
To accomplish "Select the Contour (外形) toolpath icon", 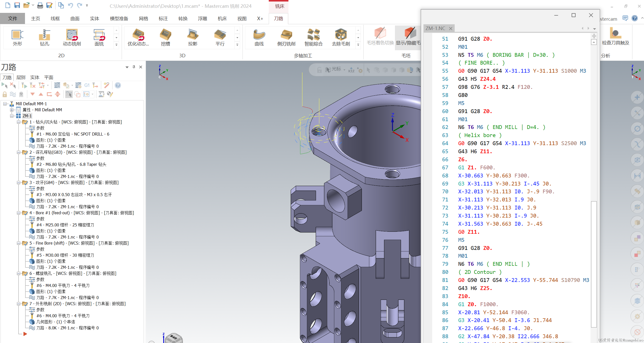I will (17, 38).
